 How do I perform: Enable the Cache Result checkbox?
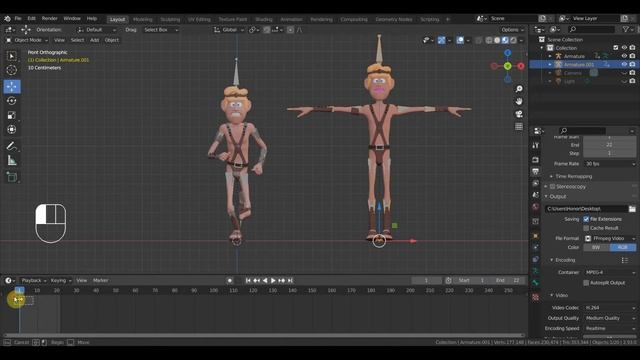click(x=586, y=228)
